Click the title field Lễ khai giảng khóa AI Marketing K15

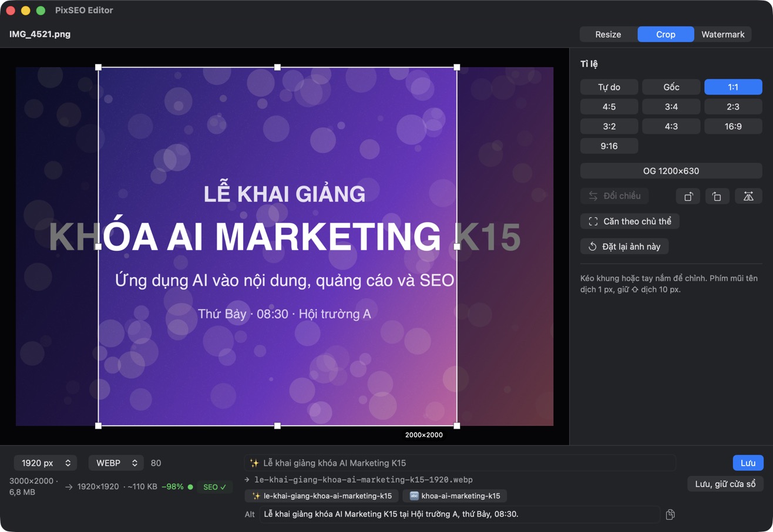click(460, 463)
